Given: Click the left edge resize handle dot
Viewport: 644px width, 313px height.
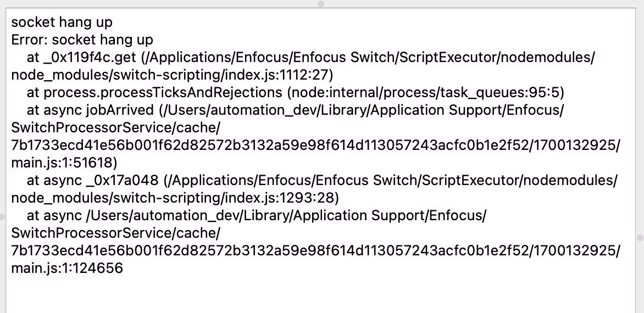Looking at the screenshot, I should coord(2,216).
